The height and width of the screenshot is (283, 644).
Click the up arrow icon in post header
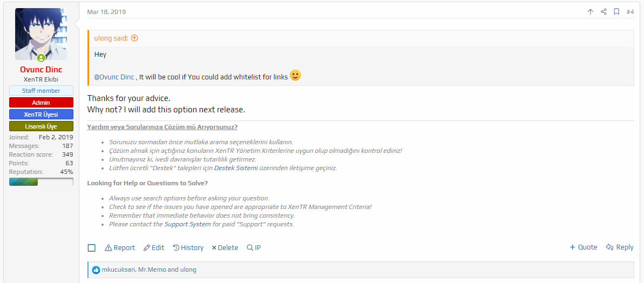coord(590,12)
